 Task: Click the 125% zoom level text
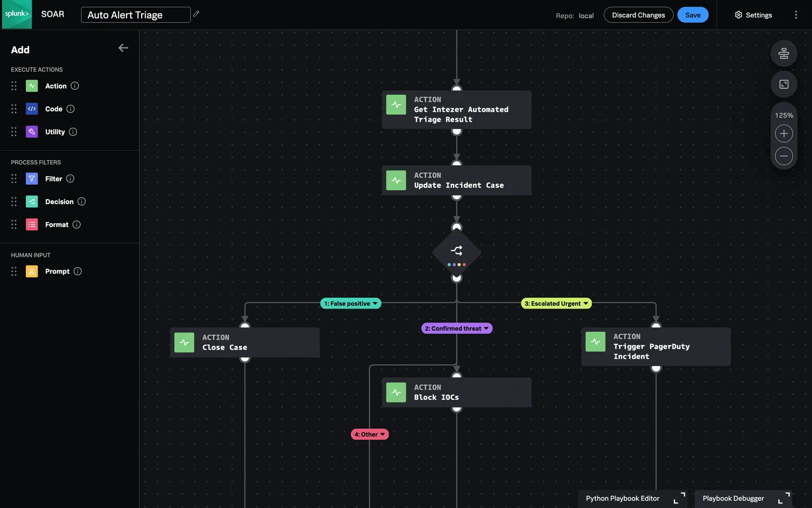pyautogui.click(x=784, y=115)
